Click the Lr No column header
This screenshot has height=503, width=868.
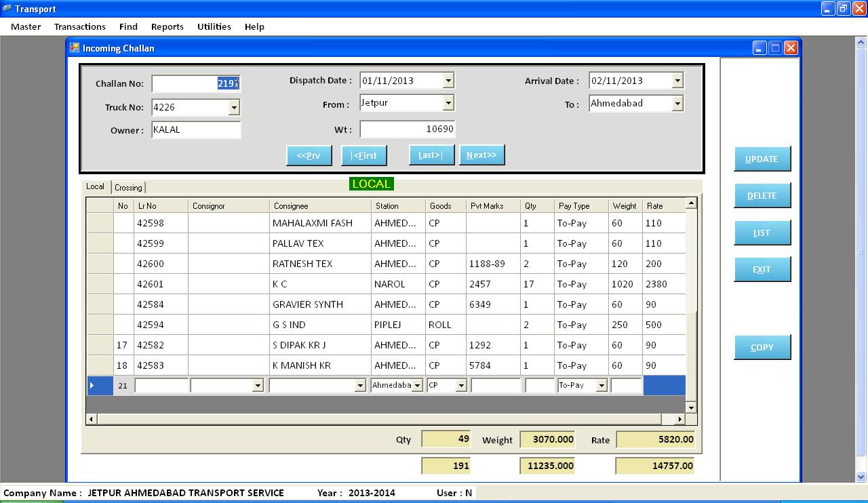[161, 205]
